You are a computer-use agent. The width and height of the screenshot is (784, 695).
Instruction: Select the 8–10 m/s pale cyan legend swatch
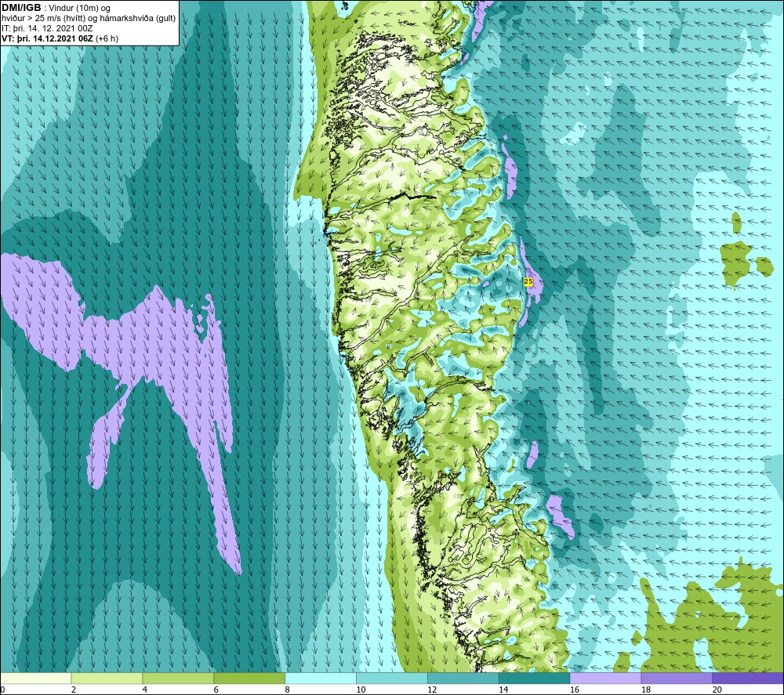pos(321,678)
